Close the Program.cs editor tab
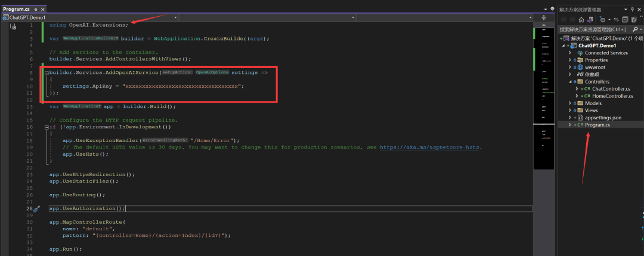The height and width of the screenshot is (256, 644). (42, 9)
